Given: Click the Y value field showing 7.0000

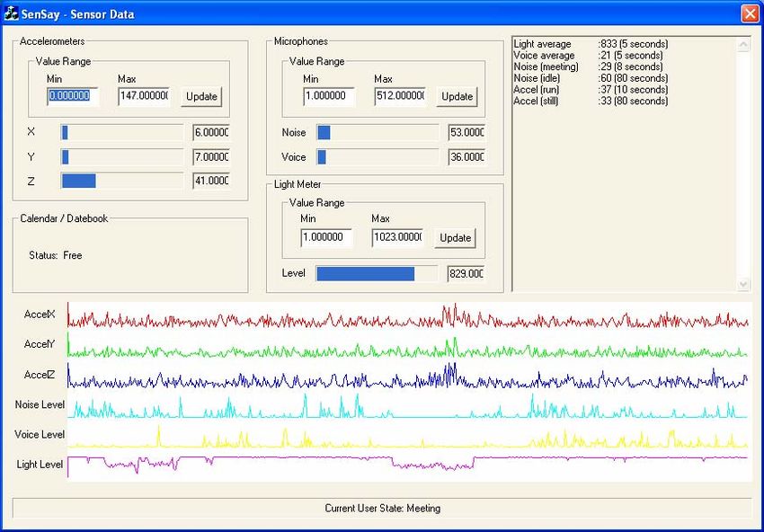Looking at the screenshot, I should (x=211, y=157).
